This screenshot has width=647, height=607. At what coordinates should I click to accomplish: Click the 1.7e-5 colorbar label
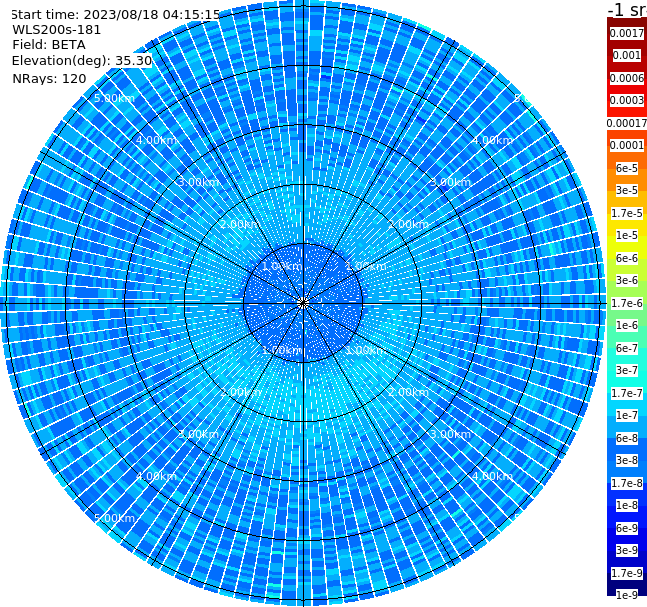pyautogui.click(x=627, y=213)
